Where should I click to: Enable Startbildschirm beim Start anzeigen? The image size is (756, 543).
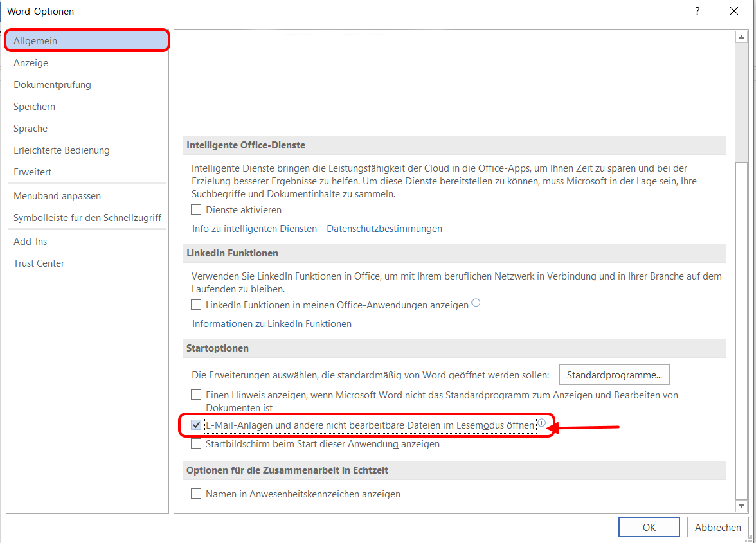[196, 443]
